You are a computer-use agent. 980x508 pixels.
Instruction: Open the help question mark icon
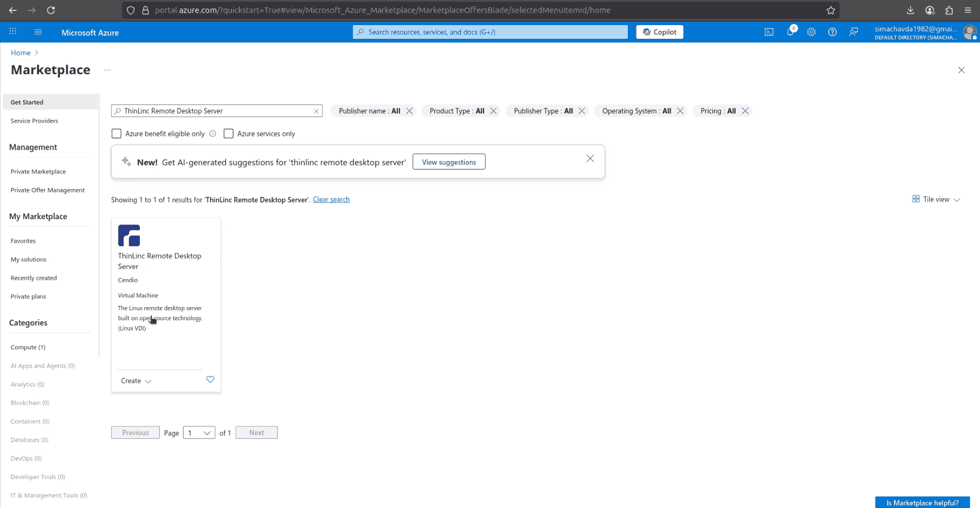pyautogui.click(x=832, y=33)
